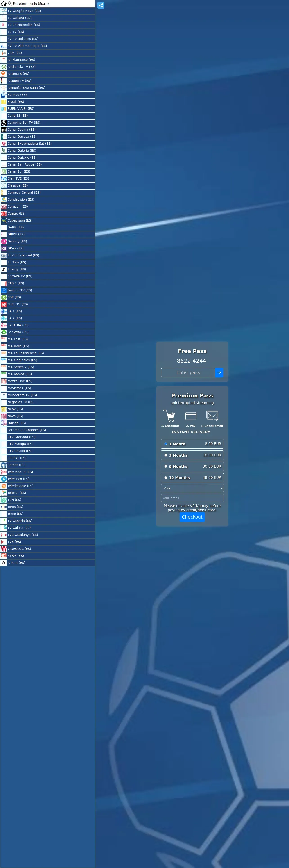Select the 3 Months plan

pos(192,455)
